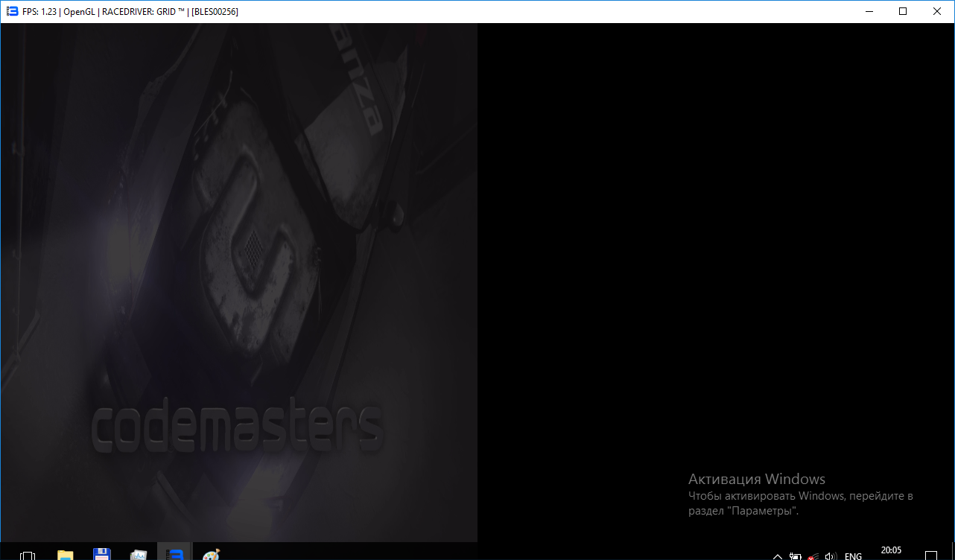Open the performance monitor taskbar app

(139, 555)
